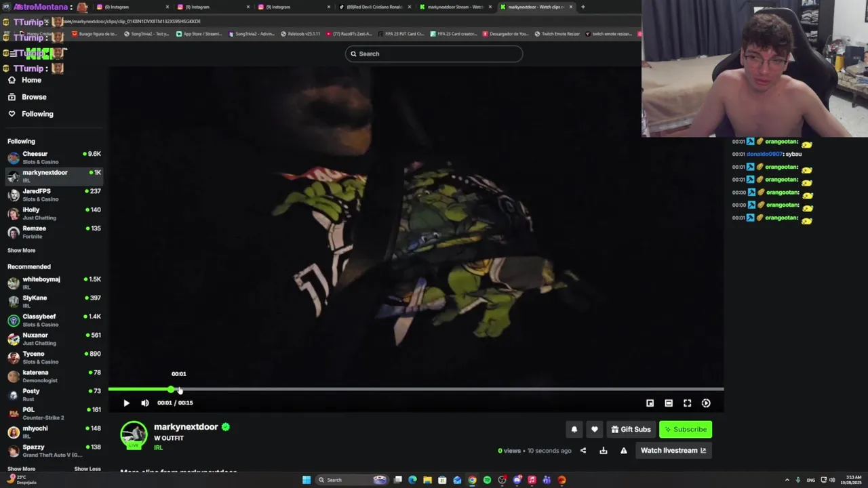
Task: Expand Following list with Show More
Action: point(21,250)
